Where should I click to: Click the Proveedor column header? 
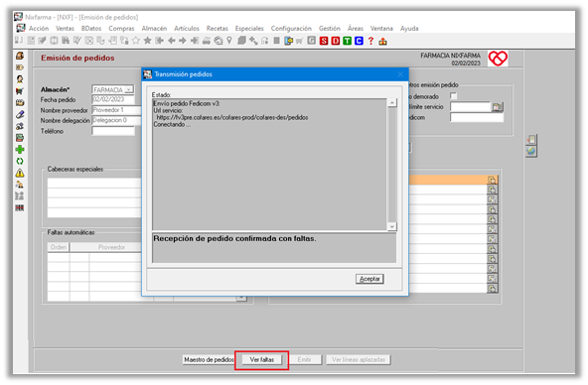tap(111, 247)
